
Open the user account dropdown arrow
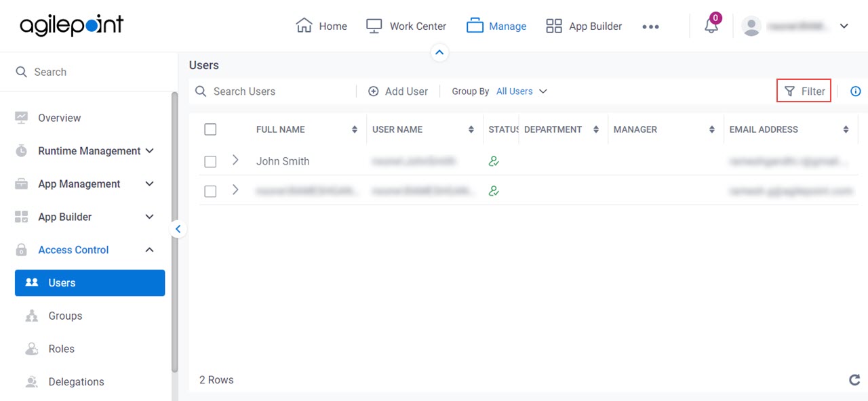point(844,26)
